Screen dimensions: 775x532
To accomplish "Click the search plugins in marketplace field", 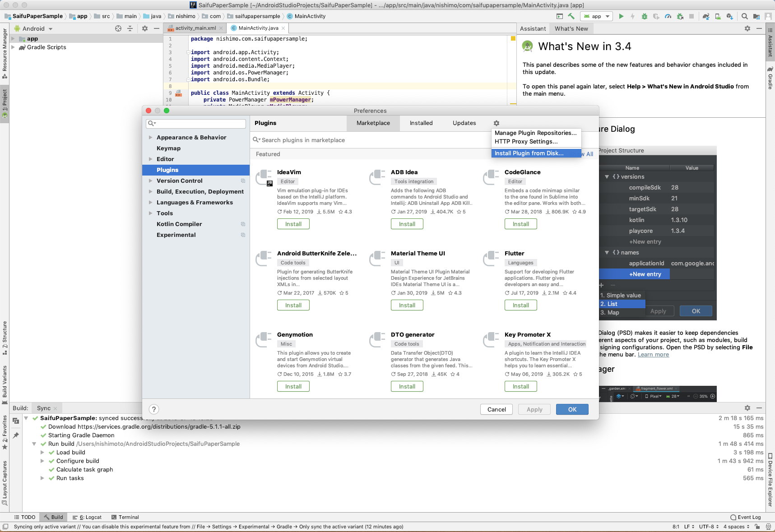I will click(370, 140).
